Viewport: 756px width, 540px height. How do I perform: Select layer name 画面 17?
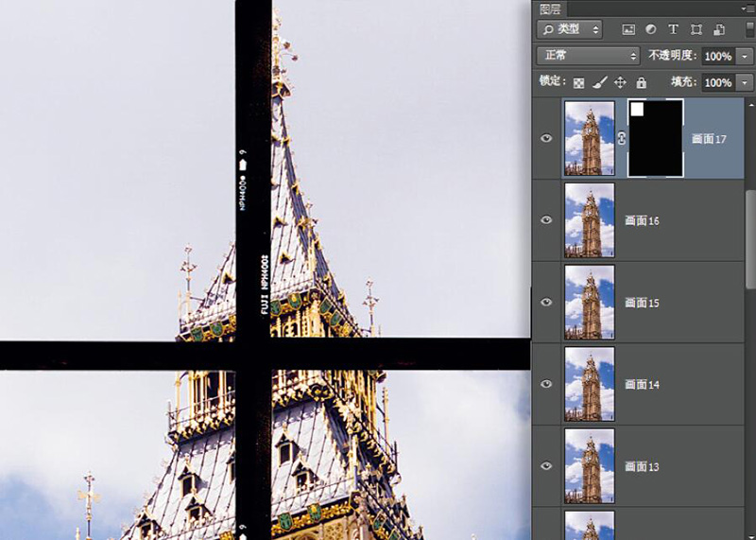709,139
